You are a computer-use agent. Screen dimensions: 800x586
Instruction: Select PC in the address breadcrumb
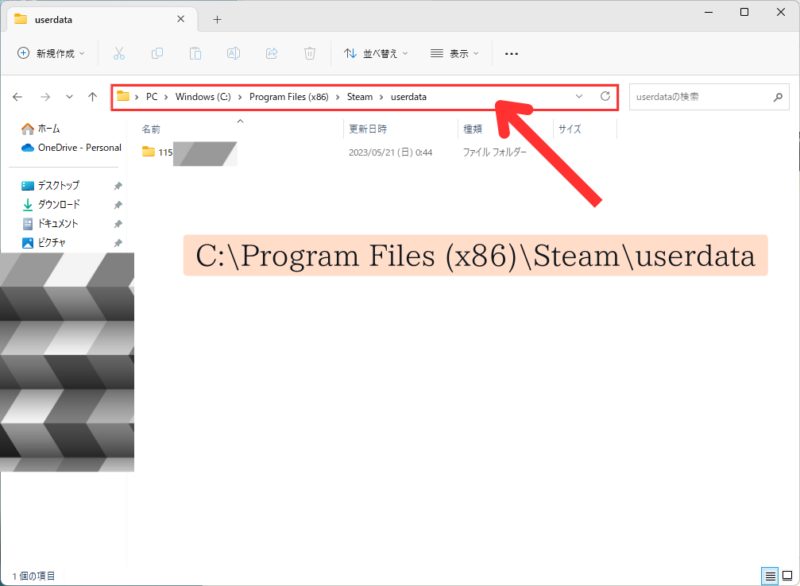click(x=152, y=97)
